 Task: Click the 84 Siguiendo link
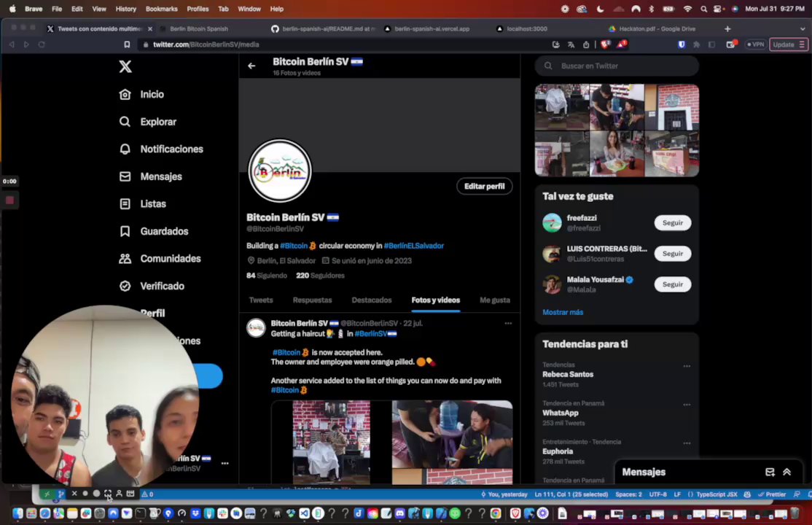point(267,276)
